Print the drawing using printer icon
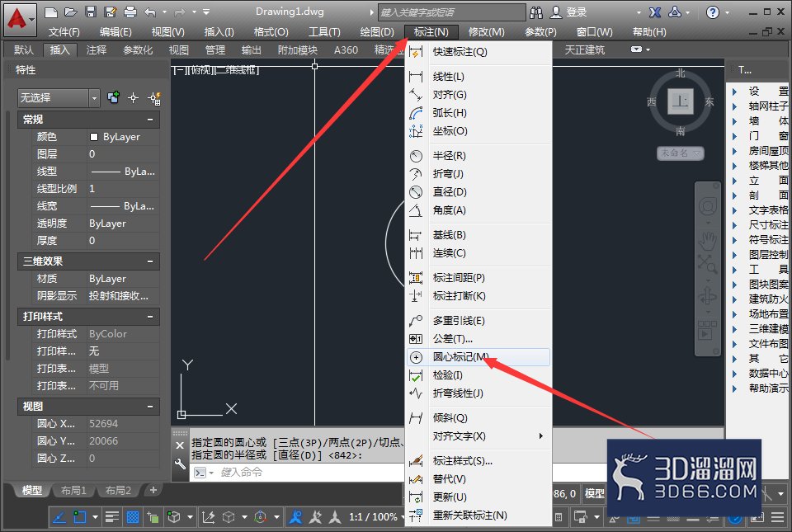 point(130,12)
